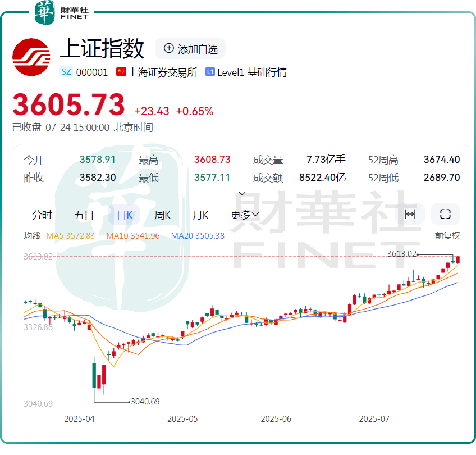The height and width of the screenshot is (455, 476).
Task: Click the 3326.86 y-axis label
Action: pos(38,327)
